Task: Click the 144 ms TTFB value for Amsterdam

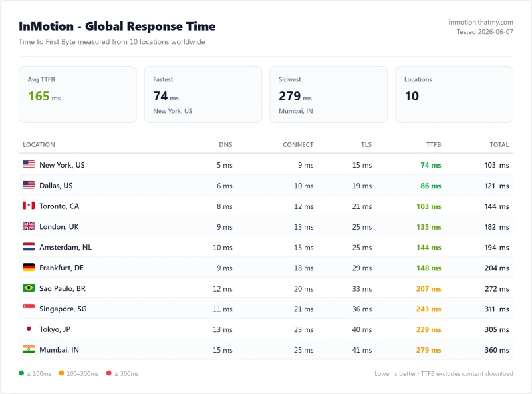Action: click(429, 248)
